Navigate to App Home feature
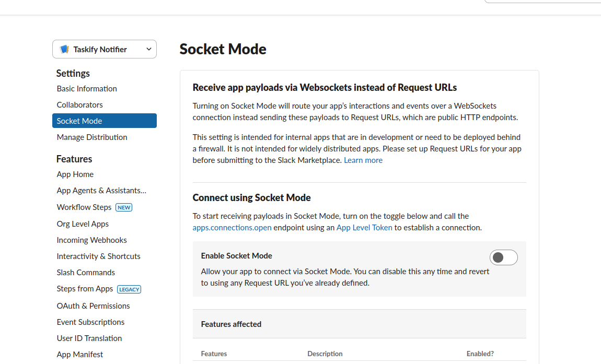The image size is (601, 364). point(75,174)
